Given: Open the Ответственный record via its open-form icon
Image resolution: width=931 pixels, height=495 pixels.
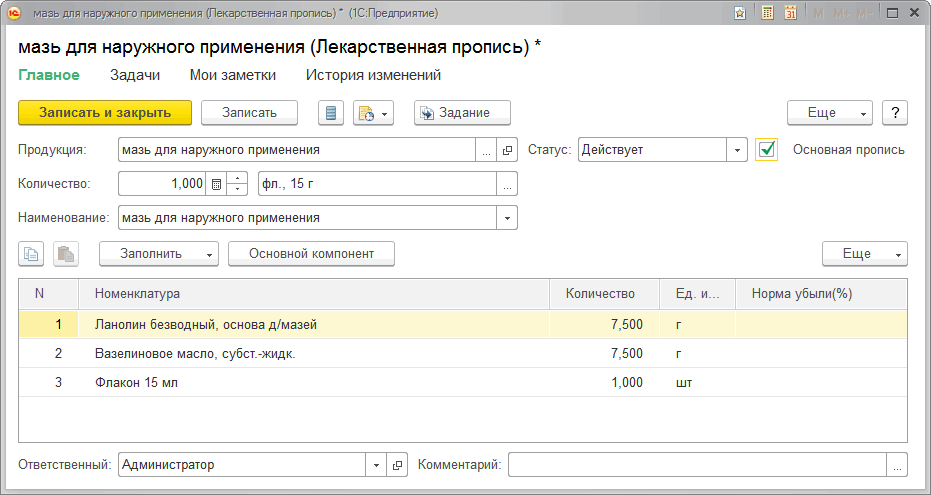Looking at the screenshot, I should [397, 465].
